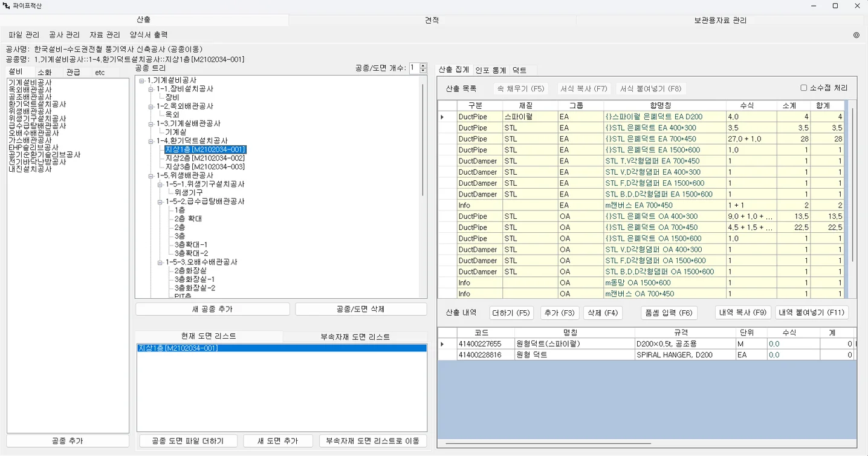Viewport: 868px width, 456px height.
Task: Click the 파이프적산 app icon in title bar
Action: point(7,6)
